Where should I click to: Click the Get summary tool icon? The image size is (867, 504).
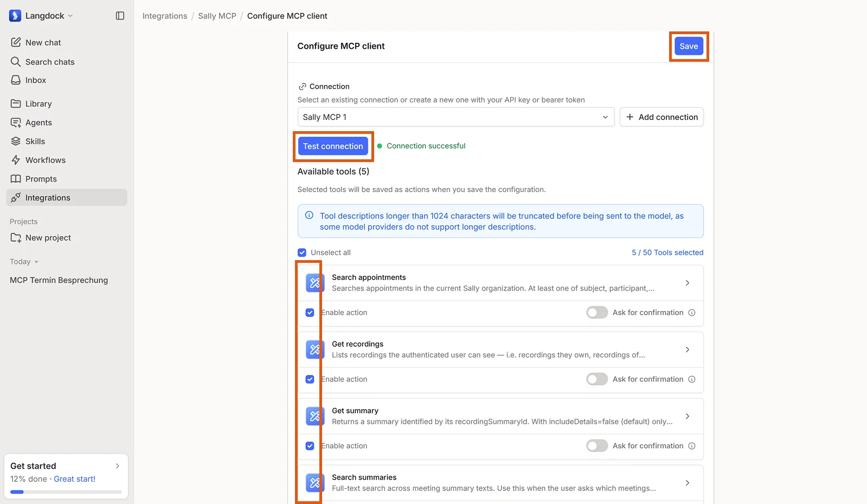(314, 416)
